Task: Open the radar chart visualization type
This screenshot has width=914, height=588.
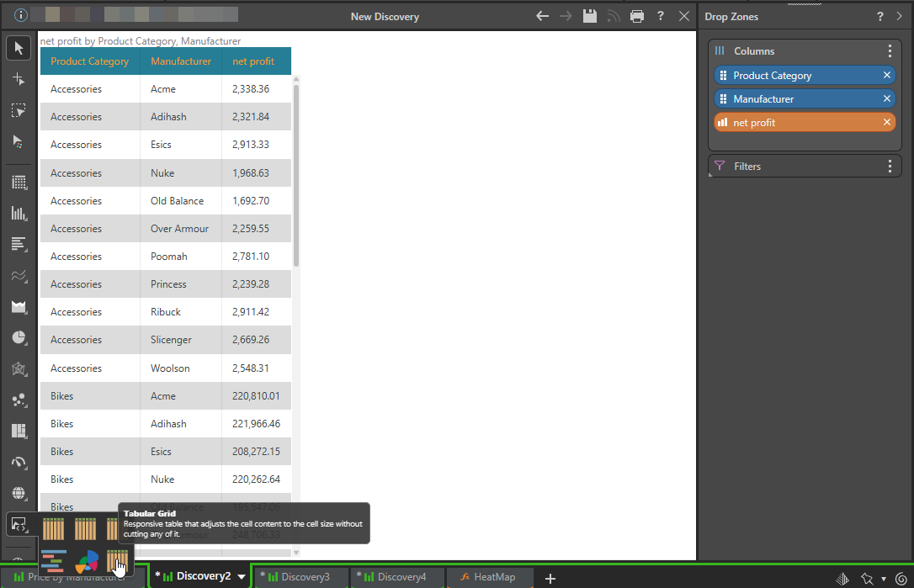Action: pos(19,369)
